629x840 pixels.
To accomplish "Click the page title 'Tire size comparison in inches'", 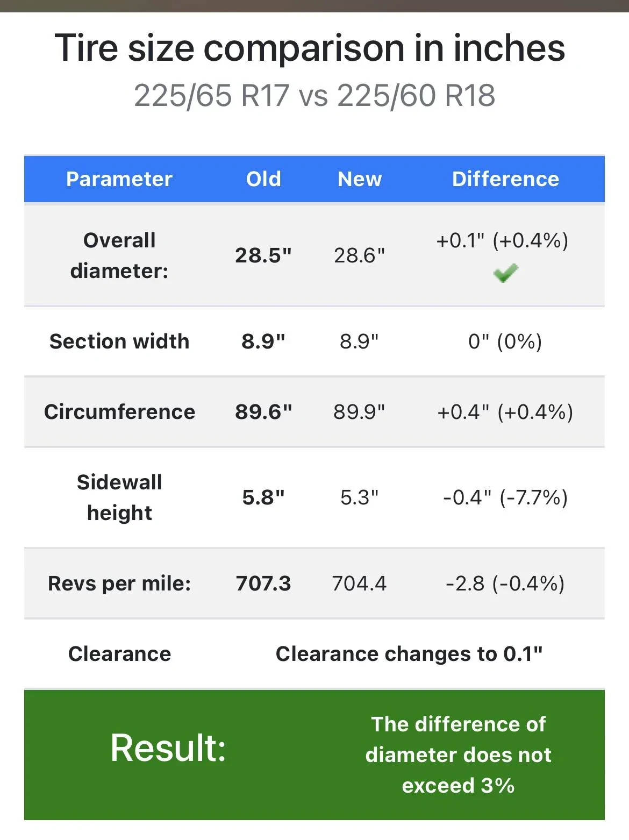I will click(310, 48).
